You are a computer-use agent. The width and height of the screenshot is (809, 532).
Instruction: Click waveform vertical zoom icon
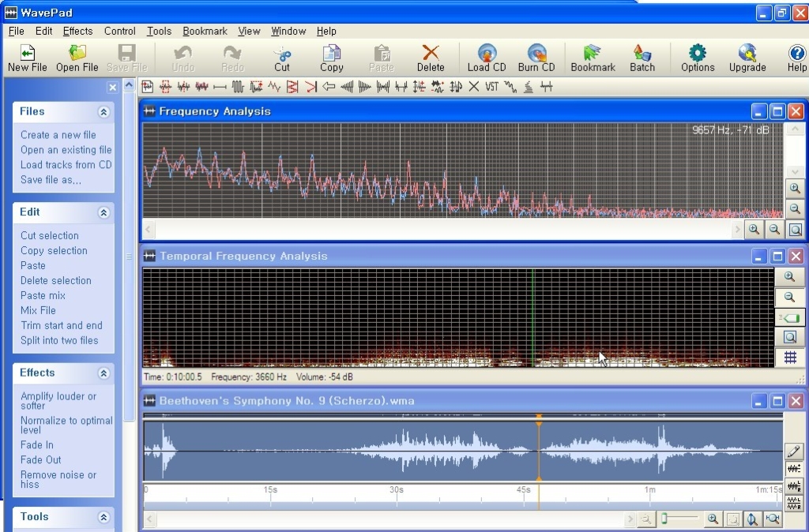[x=752, y=519]
